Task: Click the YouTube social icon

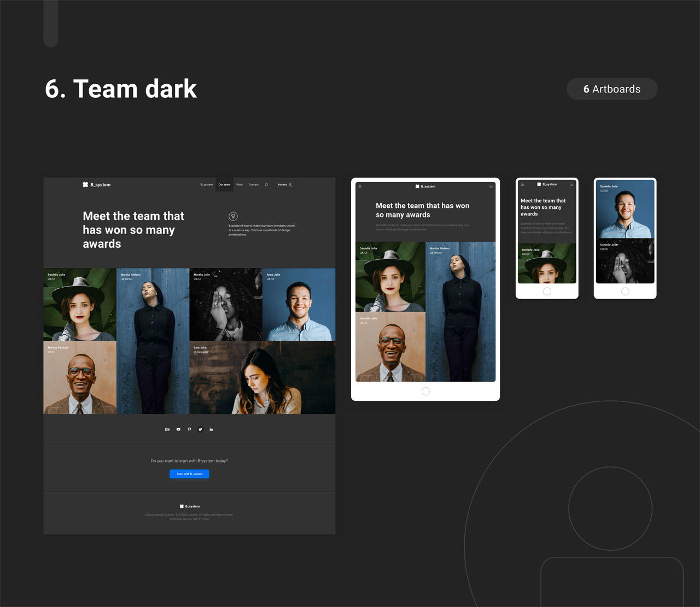Action: (178, 429)
